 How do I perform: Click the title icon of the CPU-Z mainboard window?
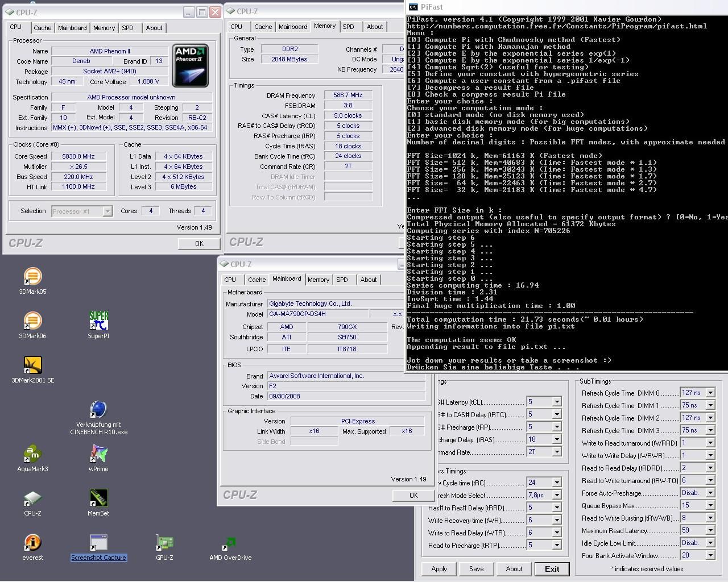pyautogui.click(x=224, y=264)
